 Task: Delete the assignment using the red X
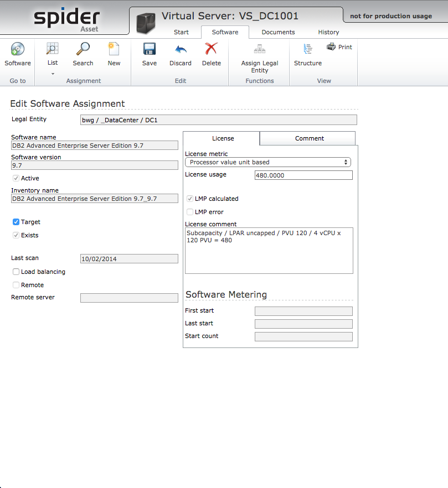(x=211, y=50)
